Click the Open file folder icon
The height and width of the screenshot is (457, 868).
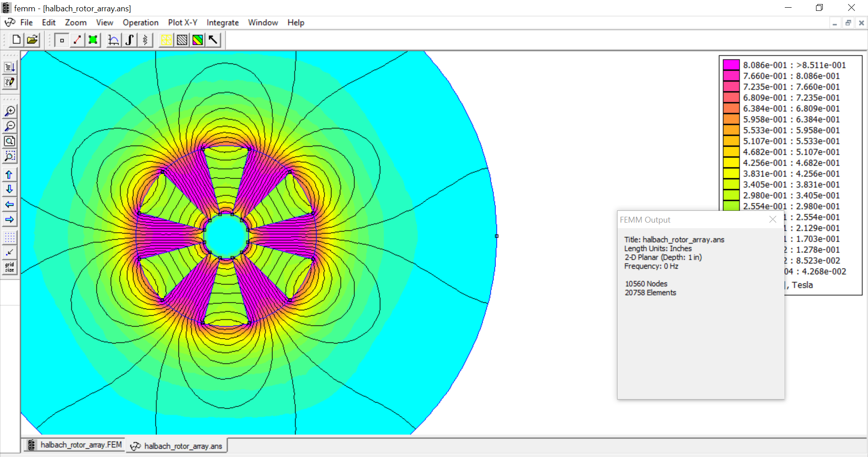pyautogui.click(x=32, y=40)
